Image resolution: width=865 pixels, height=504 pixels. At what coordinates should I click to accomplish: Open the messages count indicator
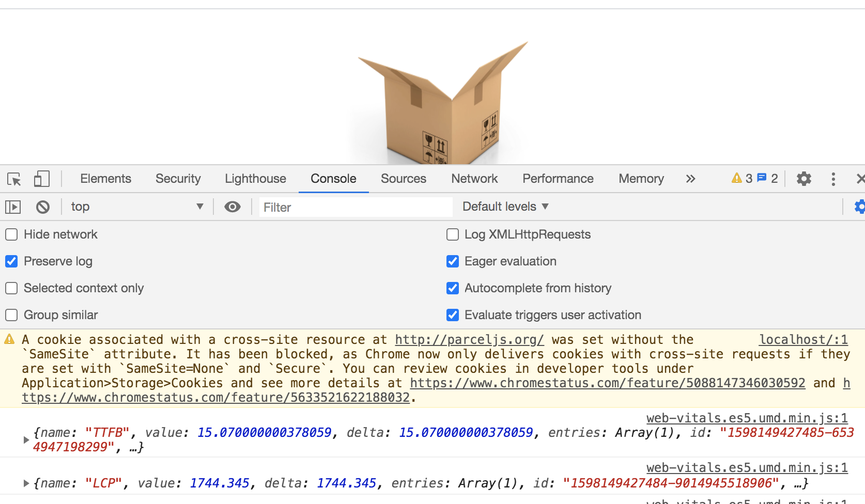coord(767,179)
